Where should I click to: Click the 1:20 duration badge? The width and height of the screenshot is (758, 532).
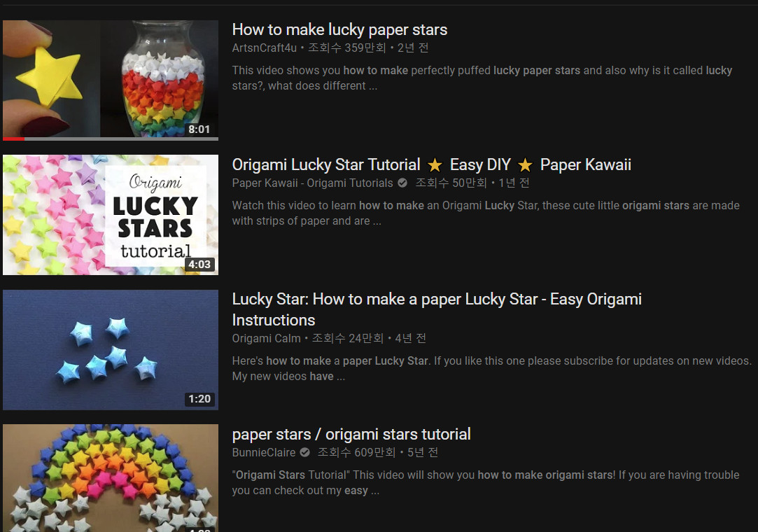(x=199, y=399)
